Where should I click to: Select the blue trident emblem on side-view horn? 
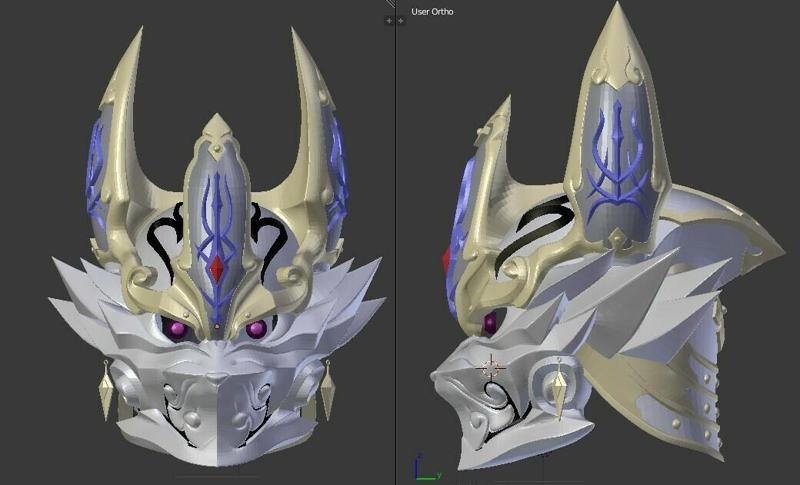[x=618, y=163]
